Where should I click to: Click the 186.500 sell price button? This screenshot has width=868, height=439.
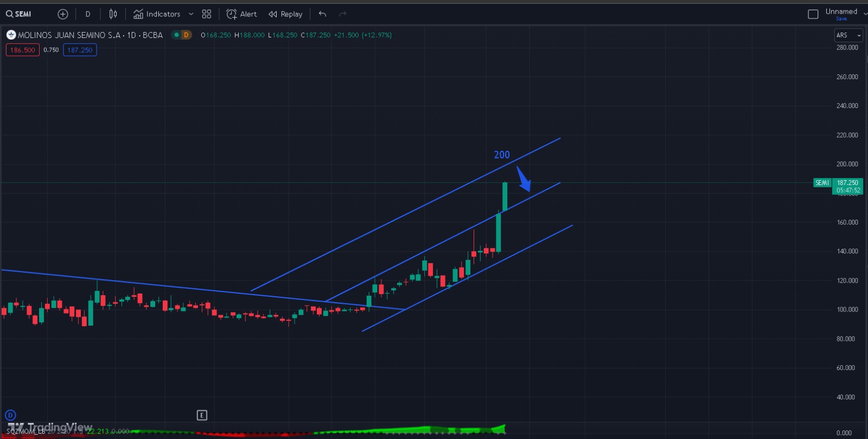[23, 50]
